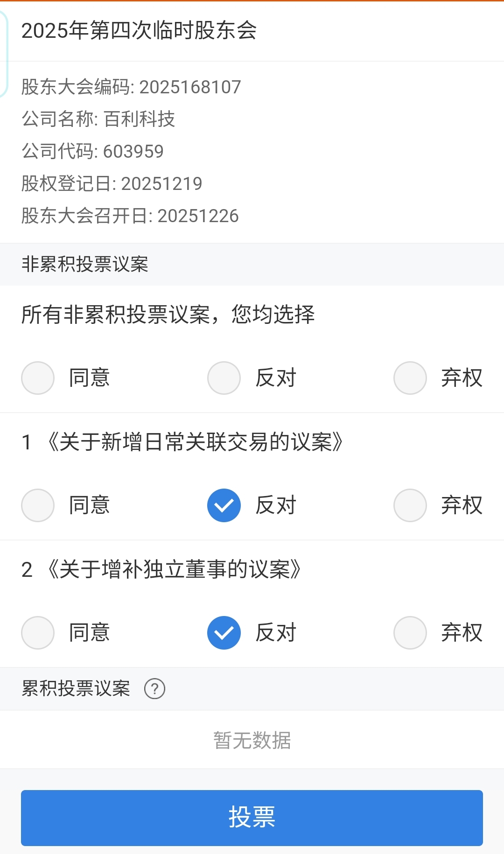The image size is (504, 854).
Task: Tap proposal 1 title 关于新增日常关联交易的议案
Action: pyautogui.click(x=195, y=442)
